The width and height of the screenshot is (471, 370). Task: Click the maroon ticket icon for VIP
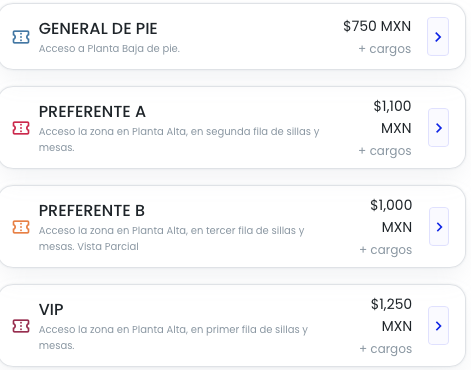pos(21,326)
